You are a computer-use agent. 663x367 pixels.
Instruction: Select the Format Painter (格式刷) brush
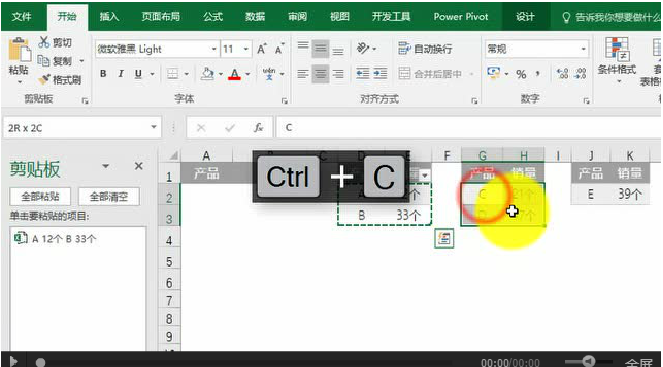point(44,79)
